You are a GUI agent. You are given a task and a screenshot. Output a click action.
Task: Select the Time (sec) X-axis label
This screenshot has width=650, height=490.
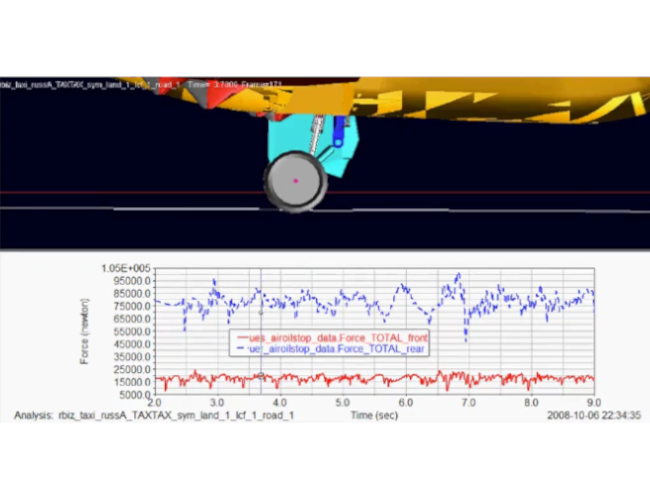(371, 414)
